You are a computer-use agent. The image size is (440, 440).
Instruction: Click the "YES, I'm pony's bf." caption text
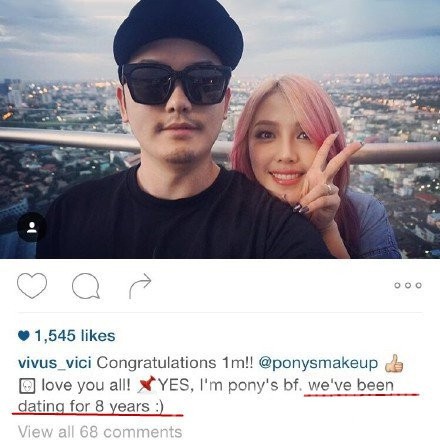click(x=230, y=385)
